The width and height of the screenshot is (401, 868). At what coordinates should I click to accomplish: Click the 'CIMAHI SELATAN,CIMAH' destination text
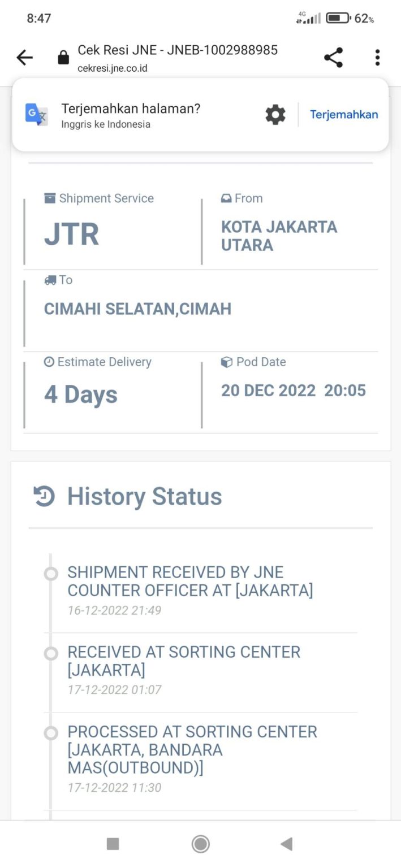pyautogui.click(x=137, y=309)
